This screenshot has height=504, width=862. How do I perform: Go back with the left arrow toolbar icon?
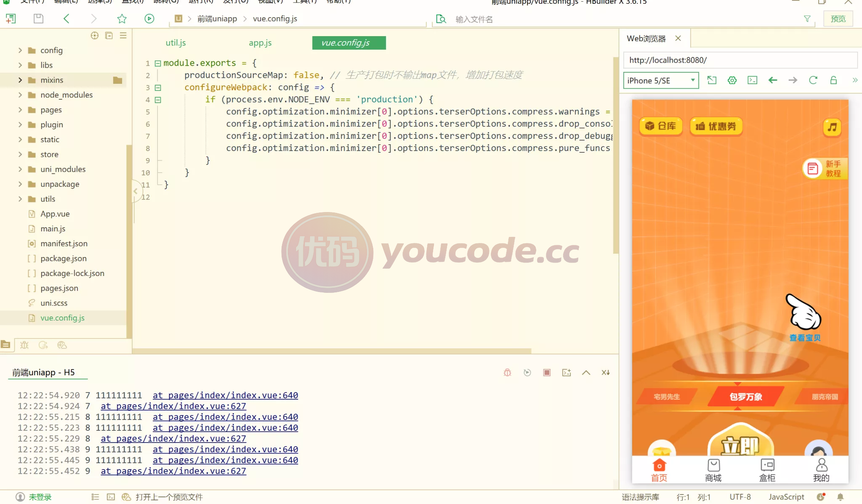pos(66,19)
